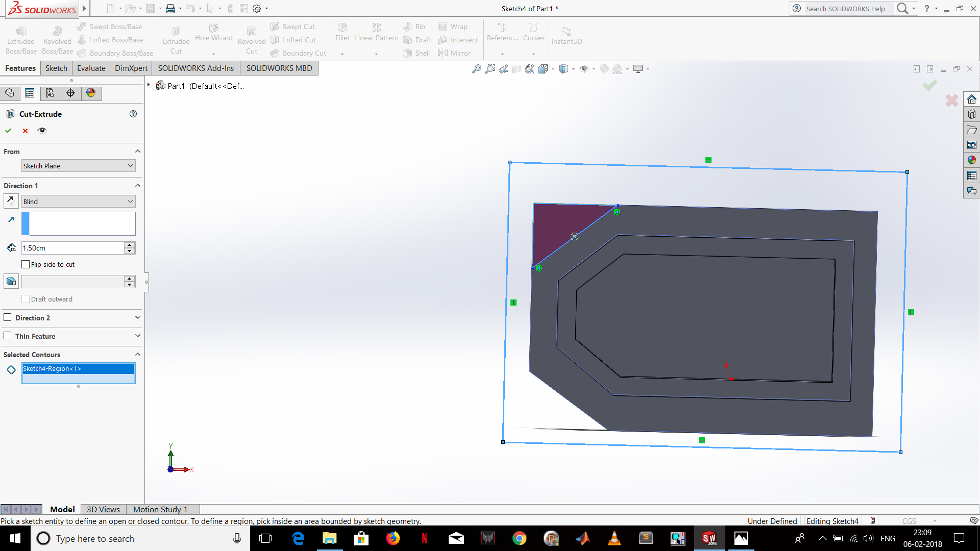Screen dimensions: 980x551
Task: Increase depth with spinner up arrow
Action: (x=130, y=245)
